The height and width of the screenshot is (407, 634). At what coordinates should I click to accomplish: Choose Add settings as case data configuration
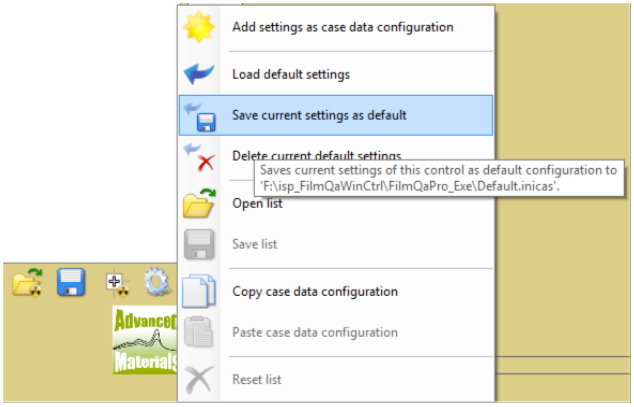[342, 27]
